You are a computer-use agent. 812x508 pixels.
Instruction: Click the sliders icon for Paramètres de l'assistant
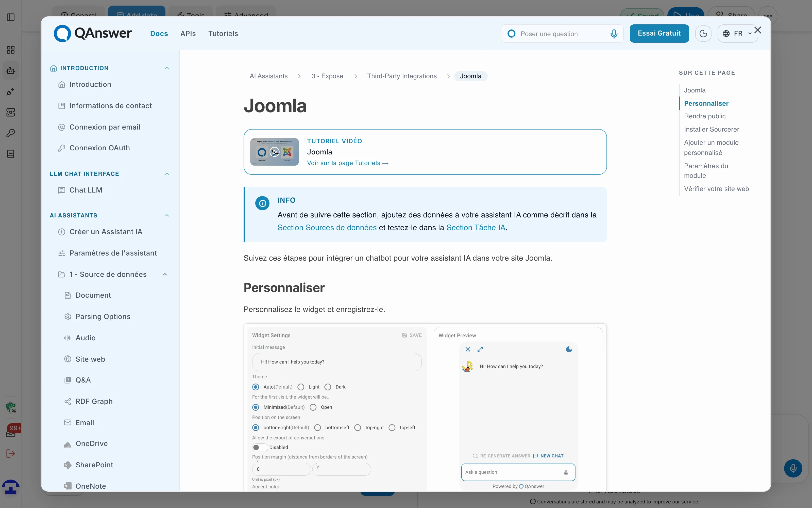tap(62, 253)
